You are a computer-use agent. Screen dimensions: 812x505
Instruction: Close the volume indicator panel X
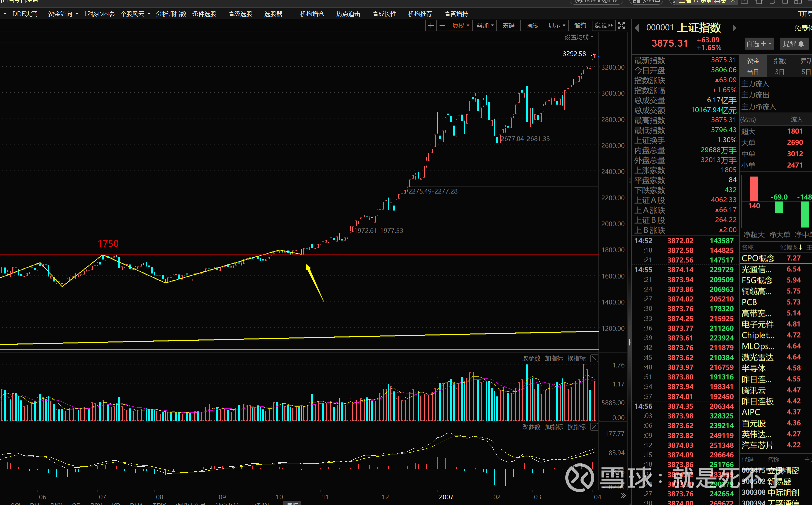point(594,358)
